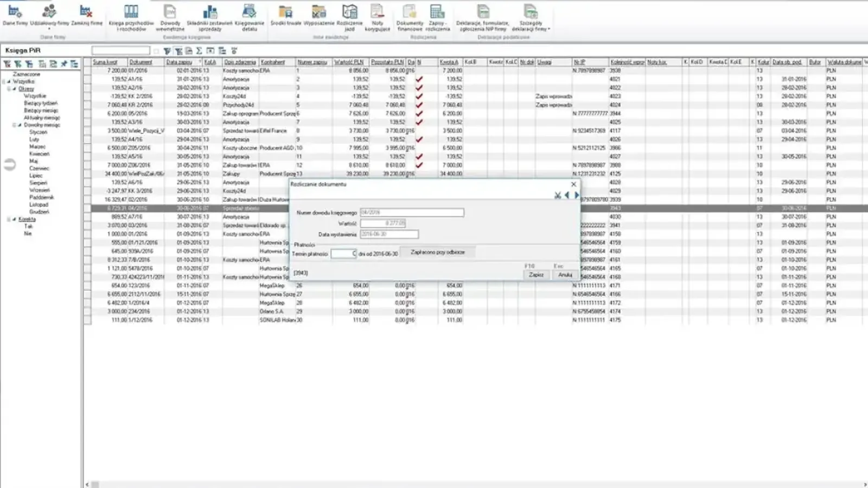Open Środki trwałe ribbon icon

(285, 15)
